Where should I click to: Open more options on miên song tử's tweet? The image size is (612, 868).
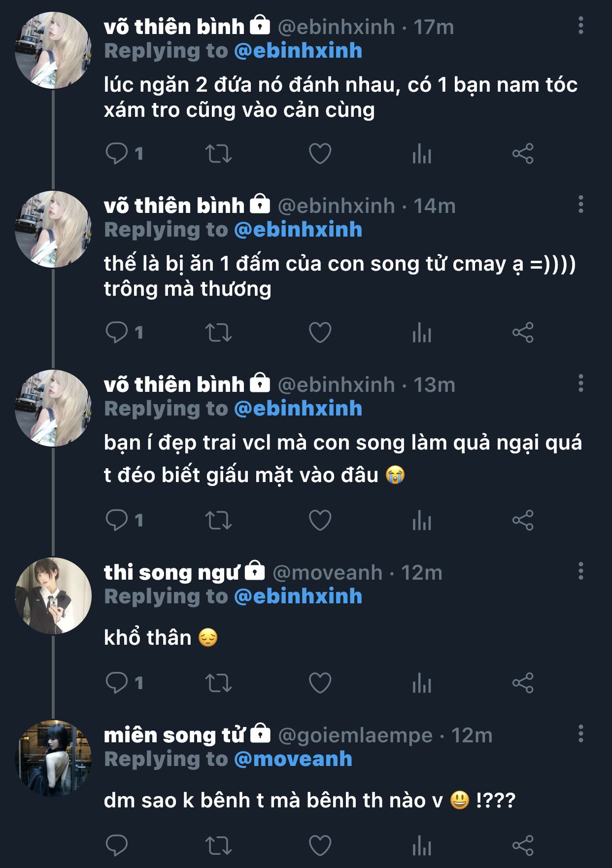point(581,734)
